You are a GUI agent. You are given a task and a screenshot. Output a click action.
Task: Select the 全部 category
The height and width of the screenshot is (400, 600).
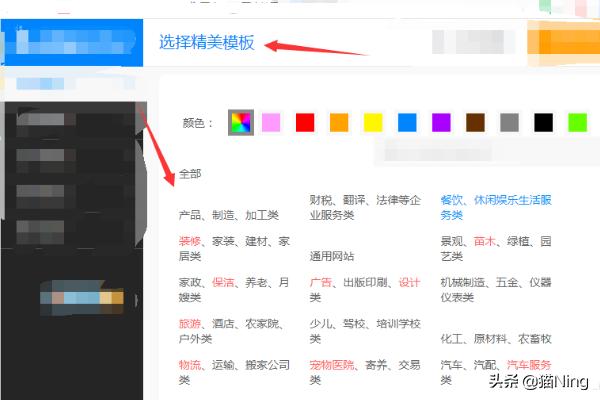[x=190, y=174]
